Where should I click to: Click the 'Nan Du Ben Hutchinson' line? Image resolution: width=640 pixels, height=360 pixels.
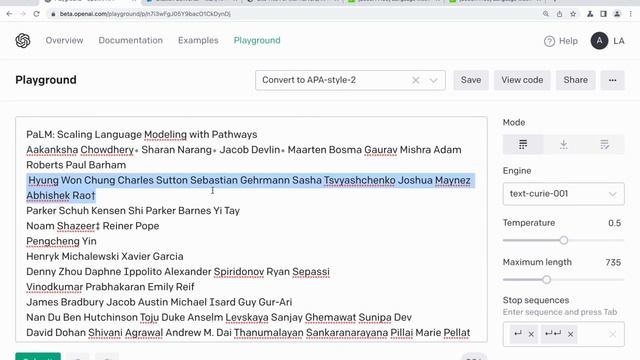coord(219,317)
